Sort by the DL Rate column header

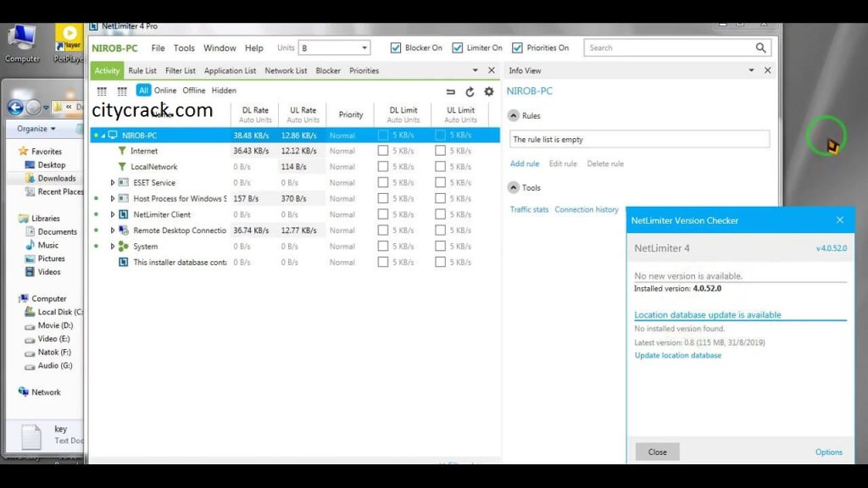pyautogui.click(x=255, y=114)
